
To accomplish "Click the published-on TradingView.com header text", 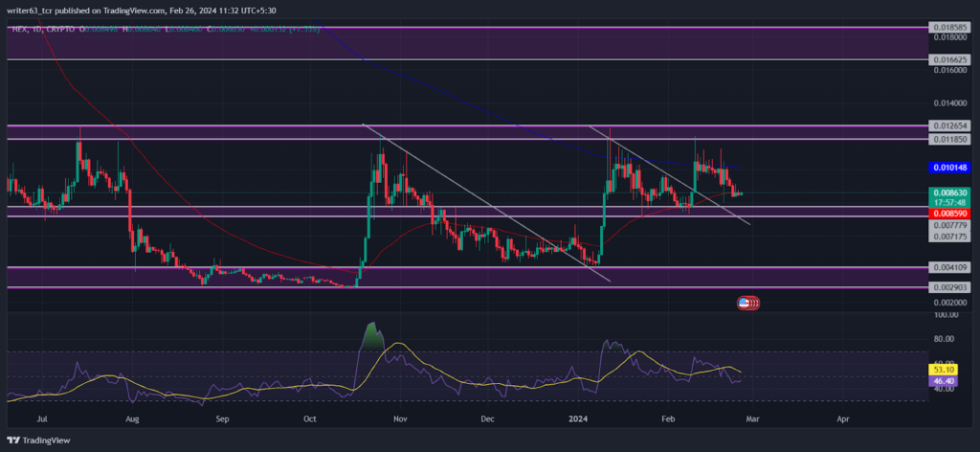I will 142,11.
